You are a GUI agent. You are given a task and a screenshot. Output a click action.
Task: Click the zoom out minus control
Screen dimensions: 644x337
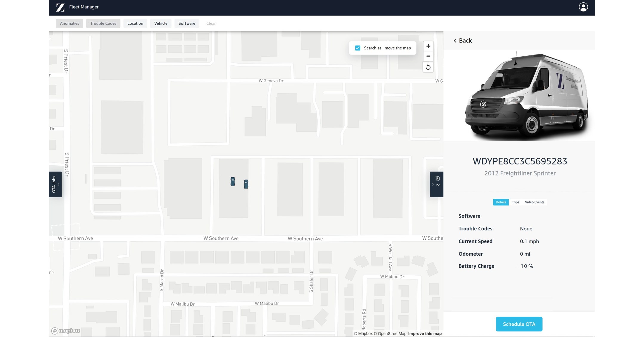coord(428,56)
